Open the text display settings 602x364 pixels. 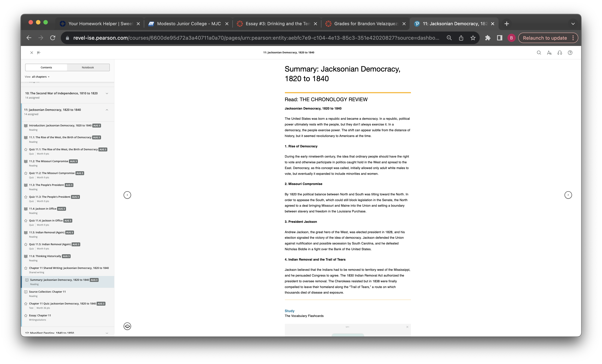click(549, 52)
